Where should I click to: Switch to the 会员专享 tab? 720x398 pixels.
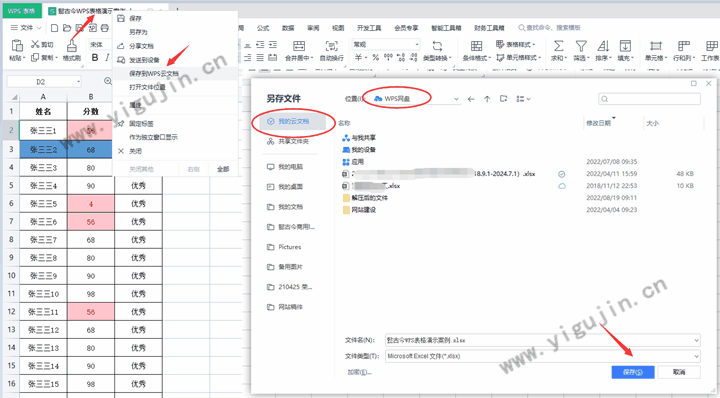click(x=406, y=28)
